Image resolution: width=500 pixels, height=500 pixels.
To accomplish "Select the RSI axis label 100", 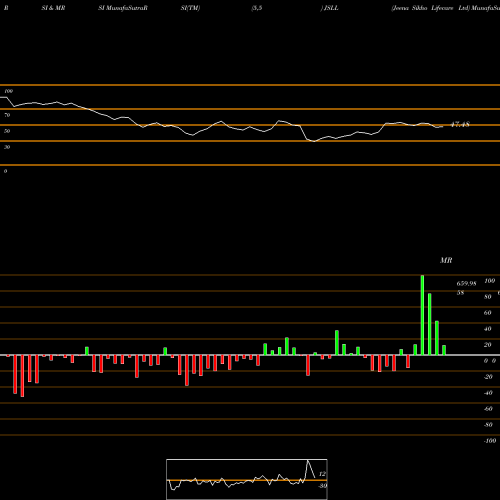I will [8, 91].
